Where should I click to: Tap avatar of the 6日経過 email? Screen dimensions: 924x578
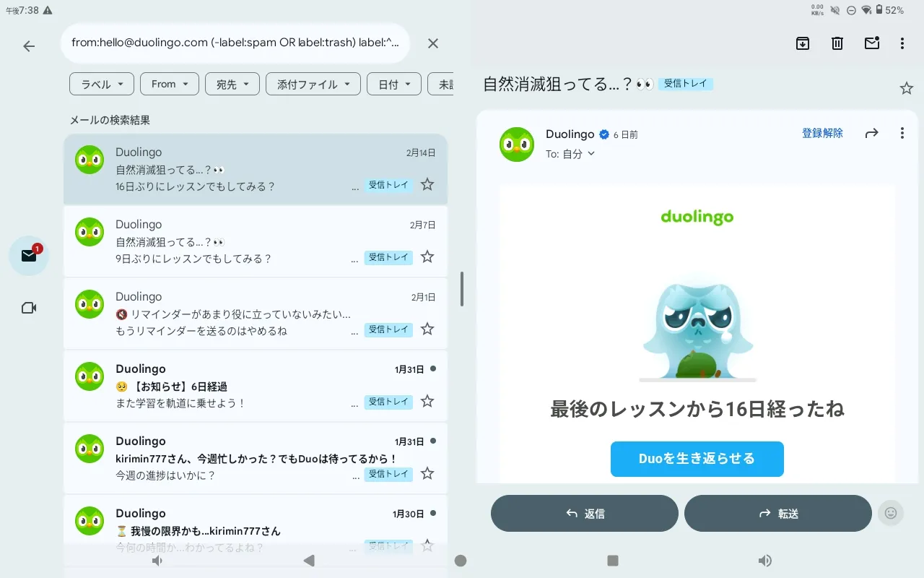(90, 376)
